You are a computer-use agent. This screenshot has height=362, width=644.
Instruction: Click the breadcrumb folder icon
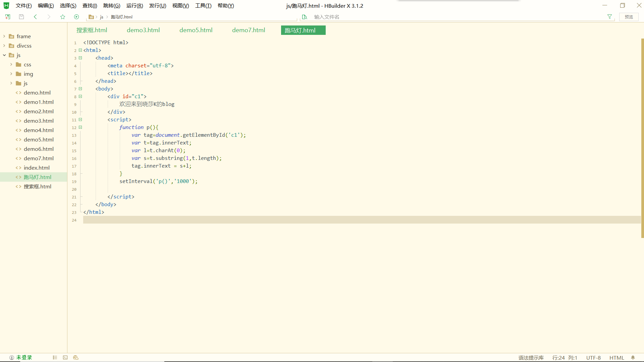(91, 17)
